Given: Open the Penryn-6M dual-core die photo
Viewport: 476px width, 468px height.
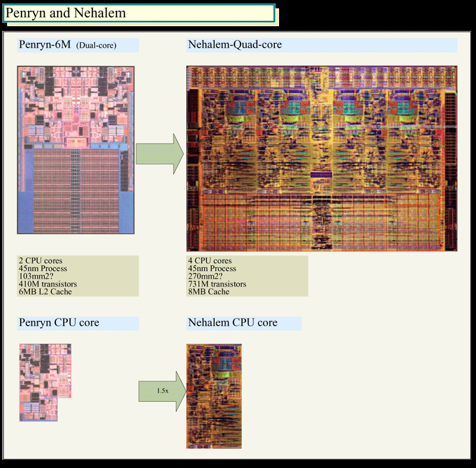Looking at the screenshot, I should (x=76, y=150).
